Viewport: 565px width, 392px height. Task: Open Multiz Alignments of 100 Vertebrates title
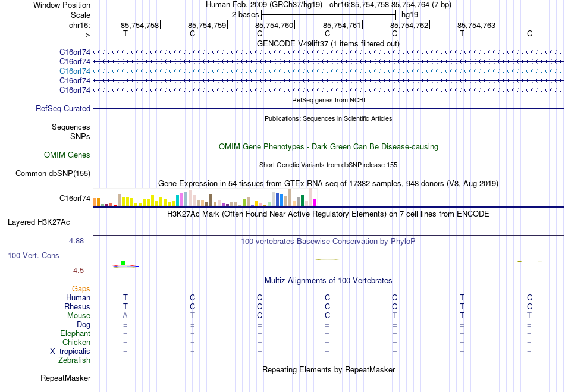pos(328,280)
